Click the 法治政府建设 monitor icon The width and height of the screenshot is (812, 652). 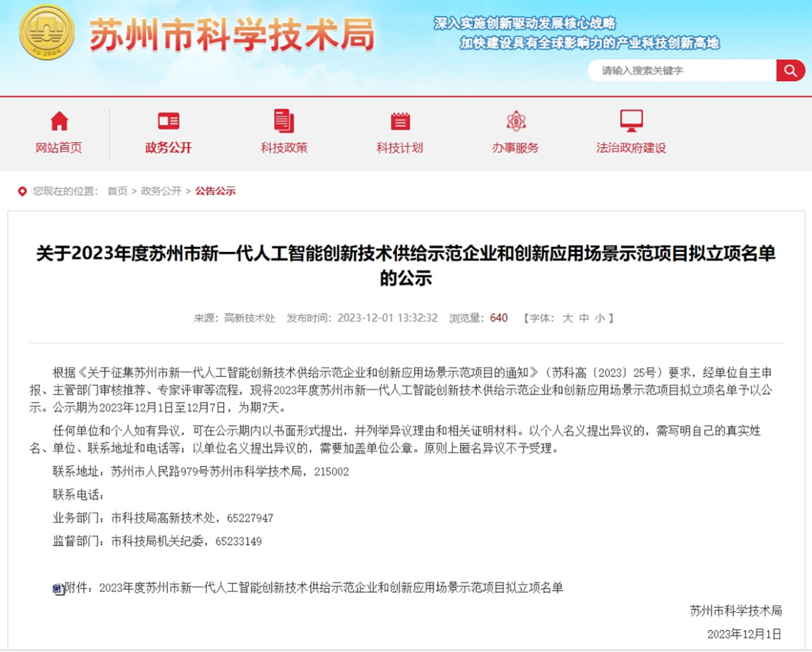(631, 120)
